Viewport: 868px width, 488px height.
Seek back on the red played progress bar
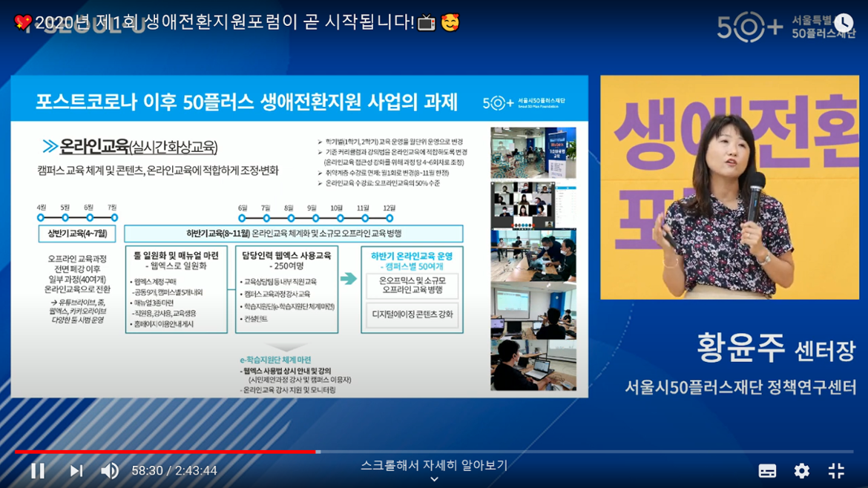click(x=163, y=451)
